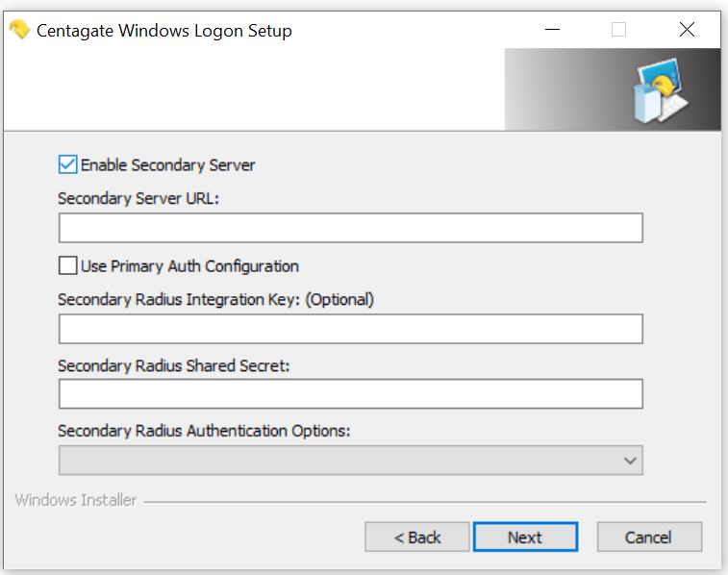
Task: Click the "Windows Installer" footer text
Action: tap(76, 500)
